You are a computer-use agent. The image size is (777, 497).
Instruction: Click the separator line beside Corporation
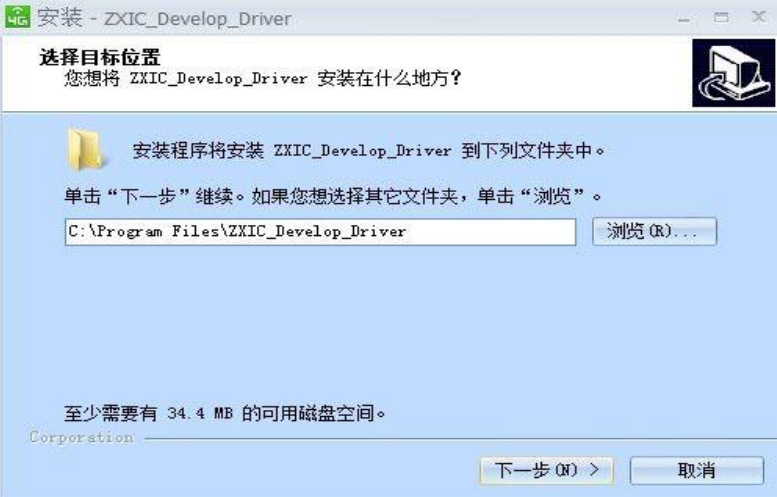pyautogui.click(x=460, y=439)
